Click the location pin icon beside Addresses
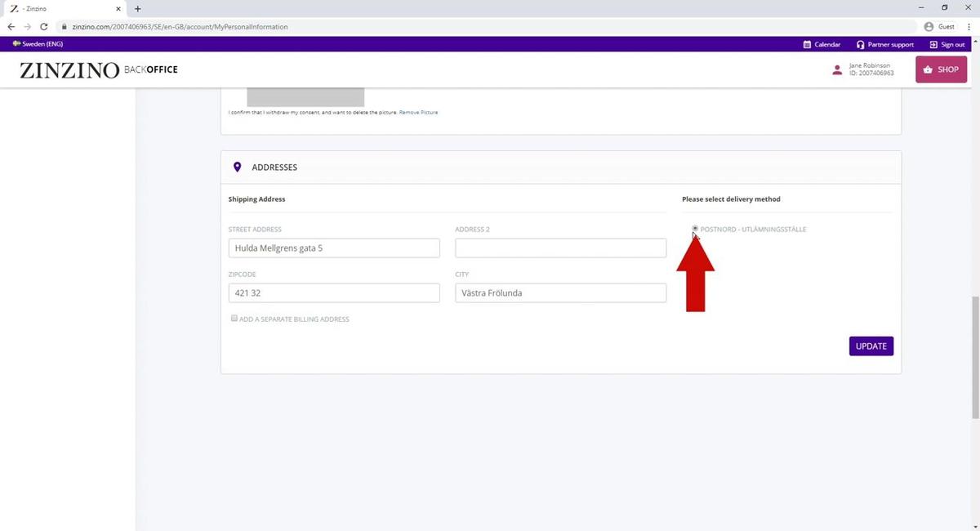Viewport: 980px width, 531px height. pos(238,167)
